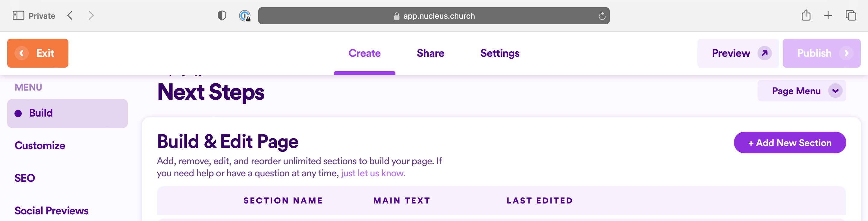Open the Settings tab
The image size is (868, 221).
(500, 53)
